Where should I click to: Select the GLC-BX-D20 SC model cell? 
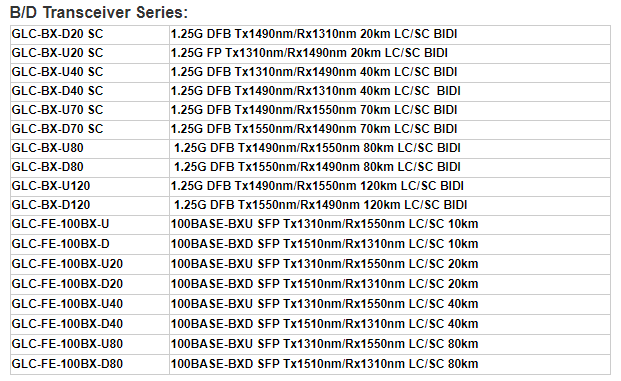[90, 35]
